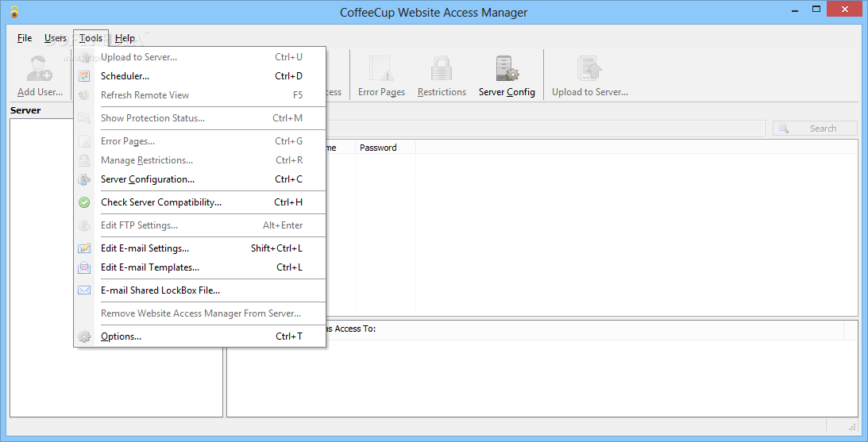Viewport: 868px width, 442px height.
Task: Choose Scheduler... from the Tools menu
Action: pyautogui.click(x=200, y=76)
